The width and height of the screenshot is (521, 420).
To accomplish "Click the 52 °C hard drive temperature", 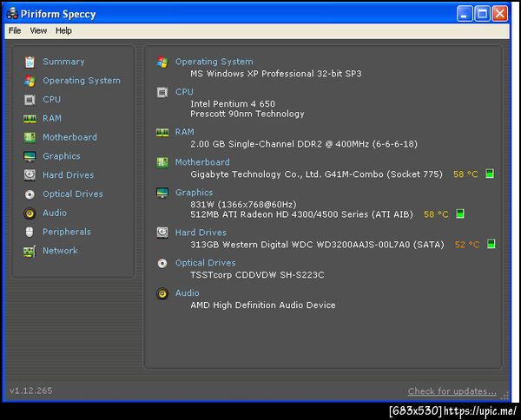I will (467, 245).
